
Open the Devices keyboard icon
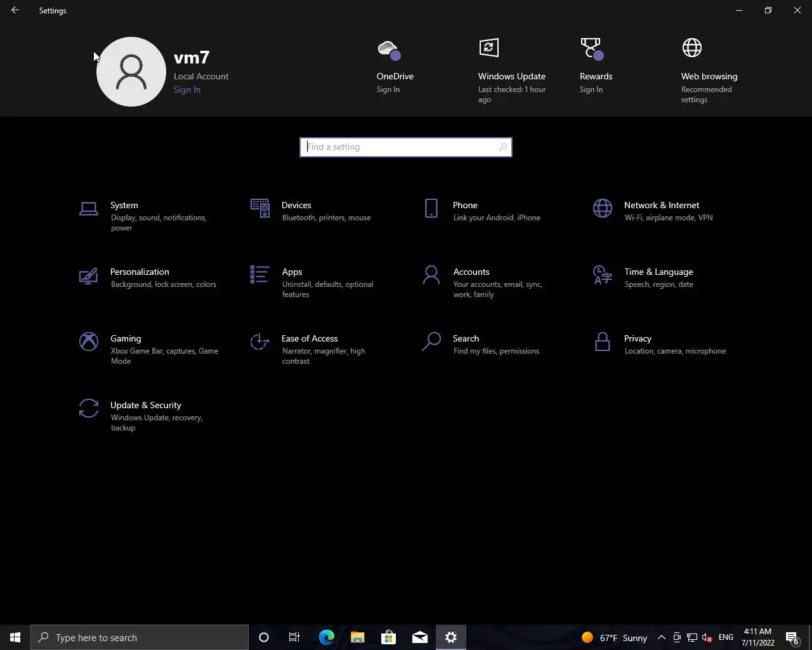pos(260,208)
